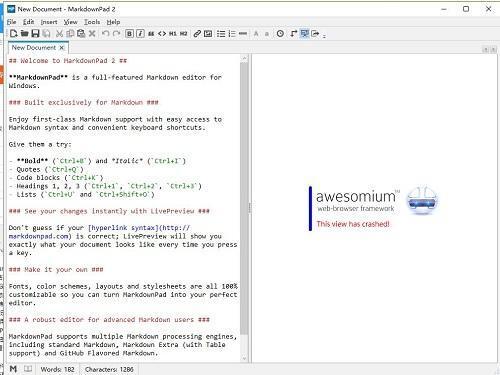Paste from clipboard using toolbar icon
Screen dimensions: 500x375
[x=81, y=33]
